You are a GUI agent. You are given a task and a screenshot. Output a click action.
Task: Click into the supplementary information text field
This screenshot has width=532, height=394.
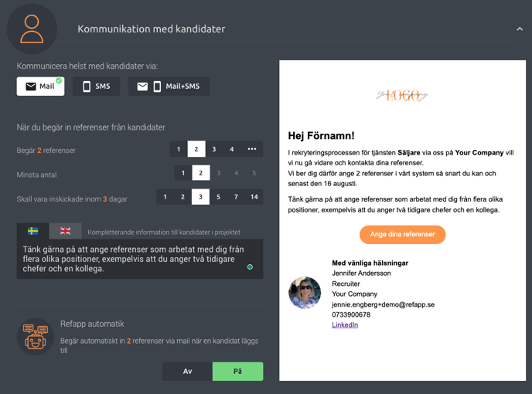click(x=140, y=259)
